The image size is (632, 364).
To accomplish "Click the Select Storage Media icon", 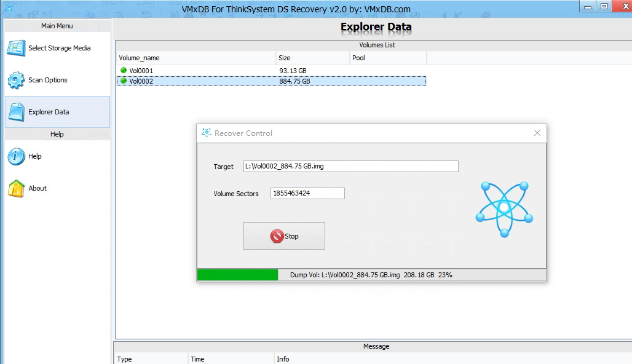I will pyautogui.click(x=16, y=48).
